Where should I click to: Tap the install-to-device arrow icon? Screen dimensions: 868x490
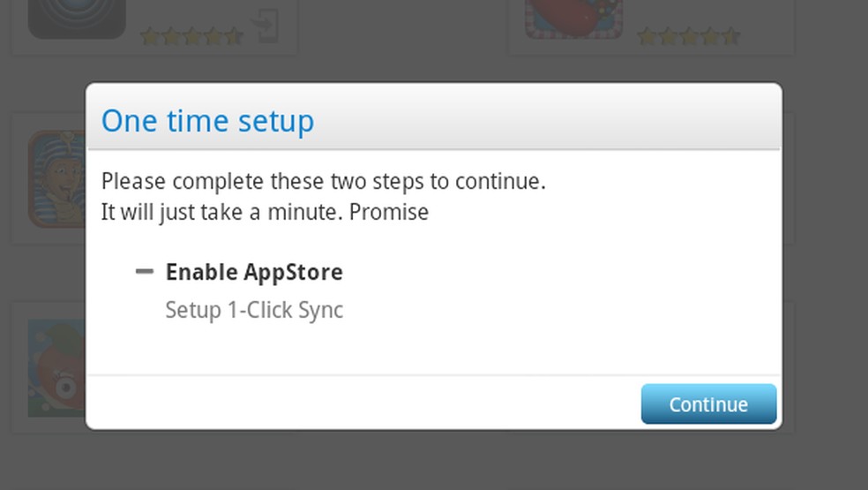tap(265, 26)
